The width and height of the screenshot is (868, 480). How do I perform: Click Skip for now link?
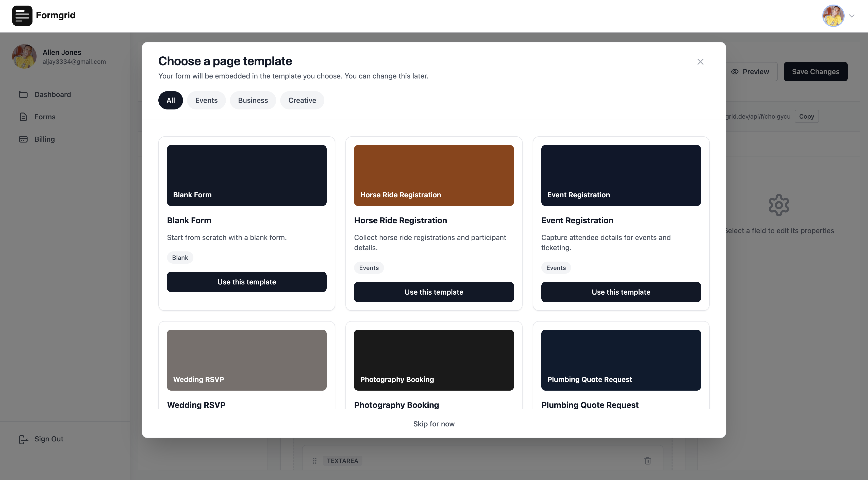click(x=434, y=424)
